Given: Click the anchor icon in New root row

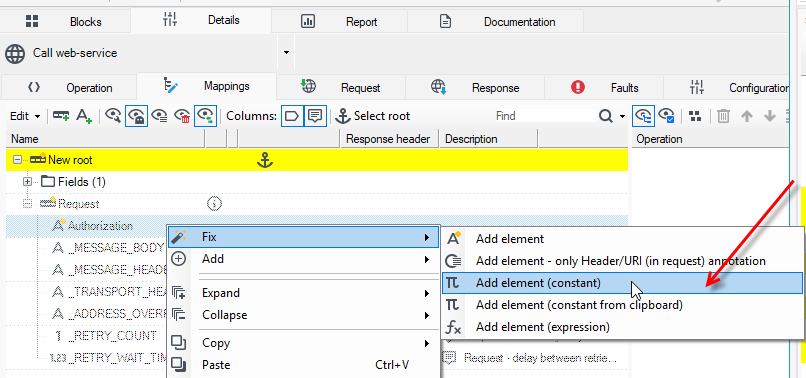Looking at the screenshot, I should coord(265,160).
